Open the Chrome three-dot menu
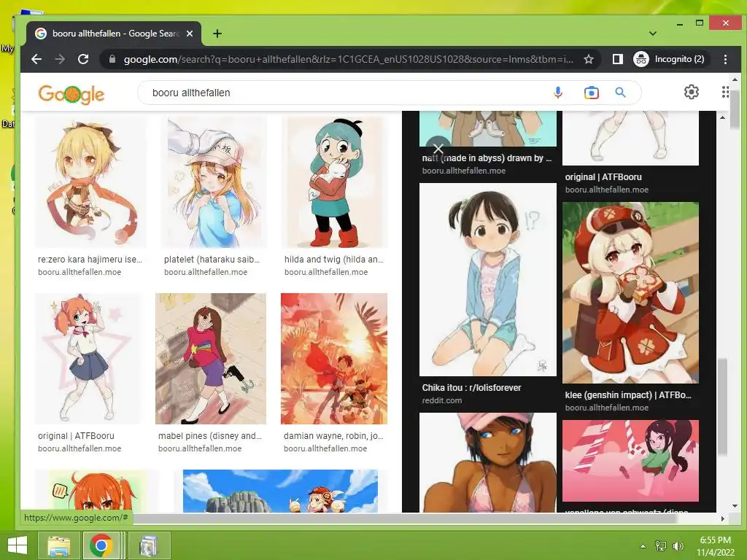This screenshot has height=560, width=747. [725, 59]
